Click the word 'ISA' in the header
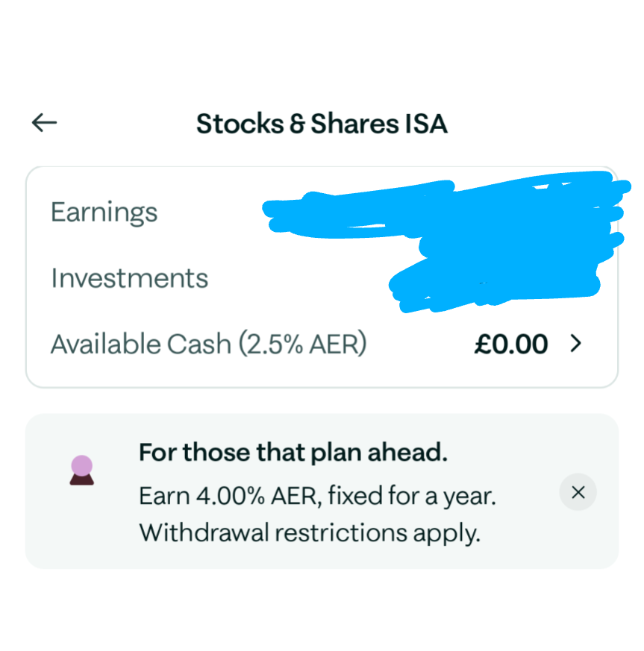 point(426,124)
